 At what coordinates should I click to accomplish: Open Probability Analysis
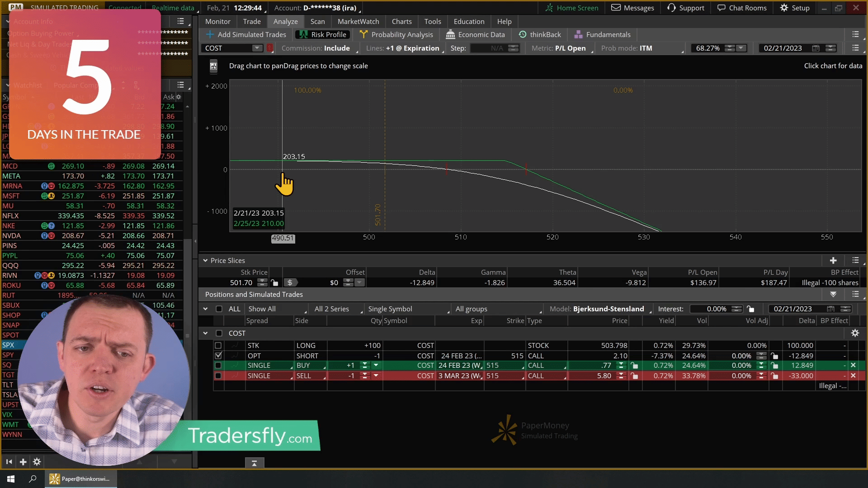(396, 34)
